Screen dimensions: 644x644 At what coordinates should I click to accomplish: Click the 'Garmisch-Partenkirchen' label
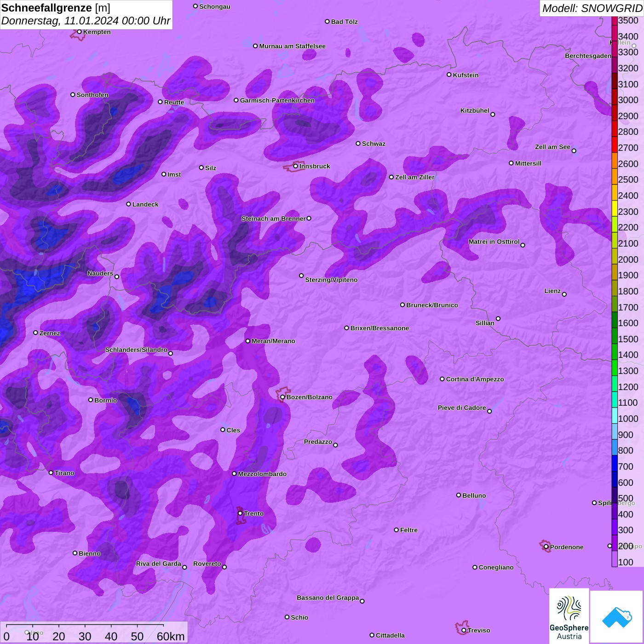[x=277, y=100]
